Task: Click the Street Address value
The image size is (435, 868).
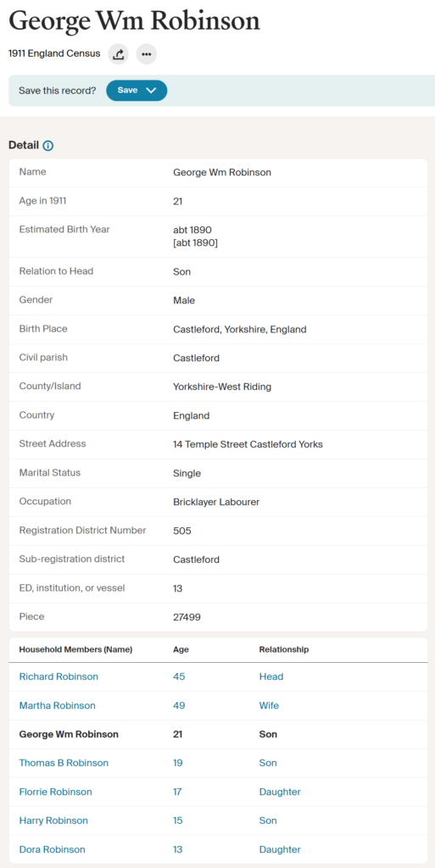Action: pyautogui.click(x=248, y=444)
